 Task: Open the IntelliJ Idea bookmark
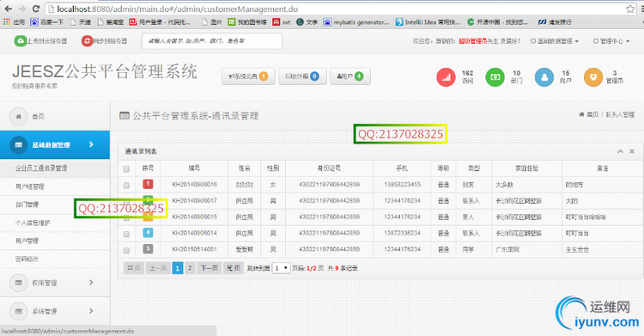[x=428, y=21]
